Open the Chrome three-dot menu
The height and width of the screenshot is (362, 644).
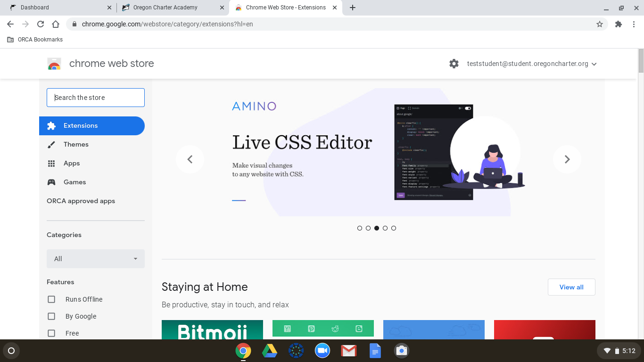(633, 24)
